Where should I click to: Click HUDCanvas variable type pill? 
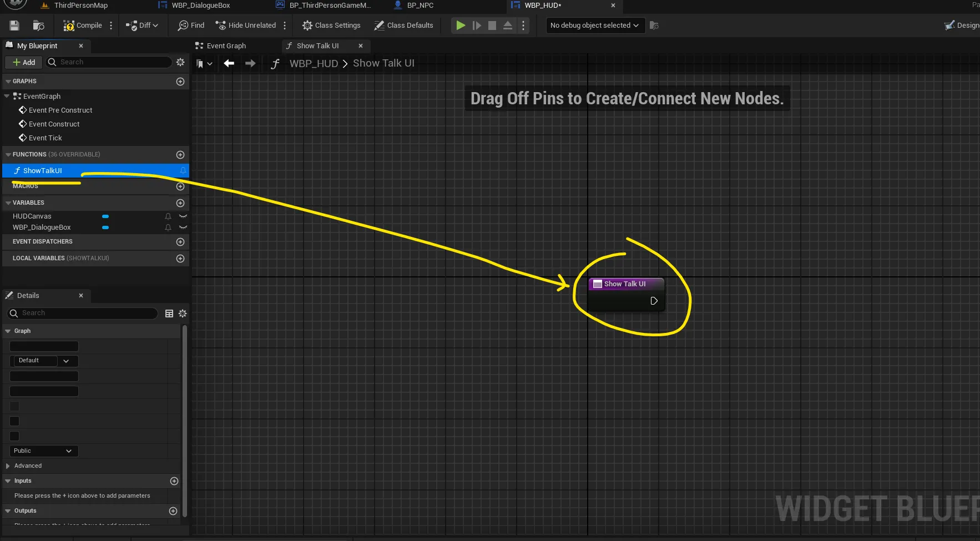pyautogui.click(x=105, y=216)
